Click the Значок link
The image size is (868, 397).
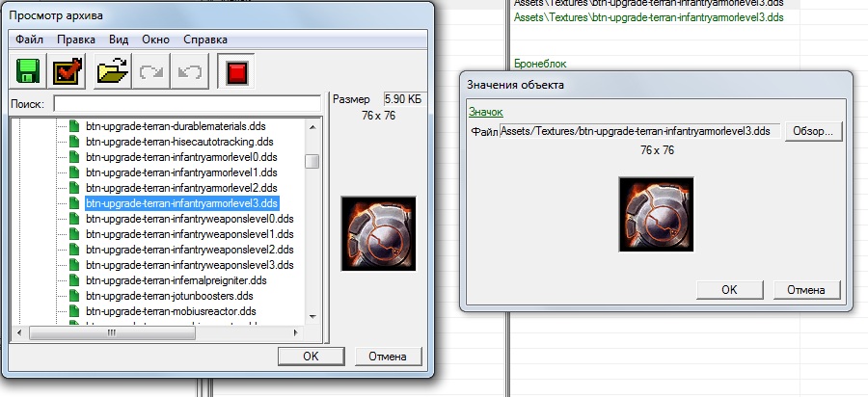pos(485,112)
